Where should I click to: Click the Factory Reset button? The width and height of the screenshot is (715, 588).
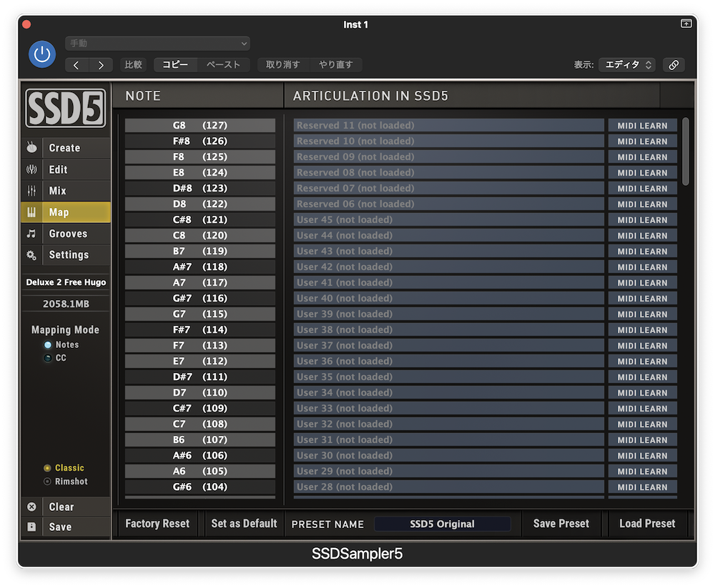point(157,524)
